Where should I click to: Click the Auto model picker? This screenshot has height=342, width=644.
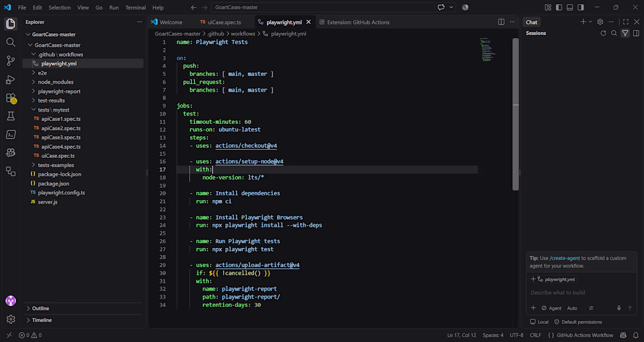(x=572, y=308)
